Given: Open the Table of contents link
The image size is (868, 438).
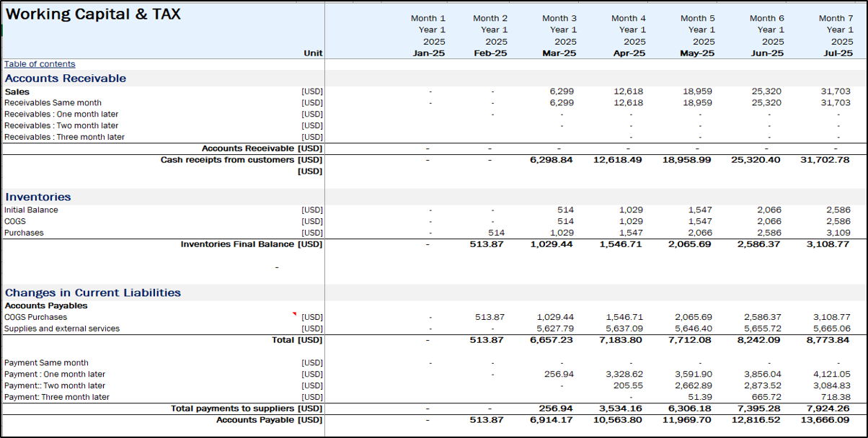Looking at the screenshot, I should click(x=40, y=64).
